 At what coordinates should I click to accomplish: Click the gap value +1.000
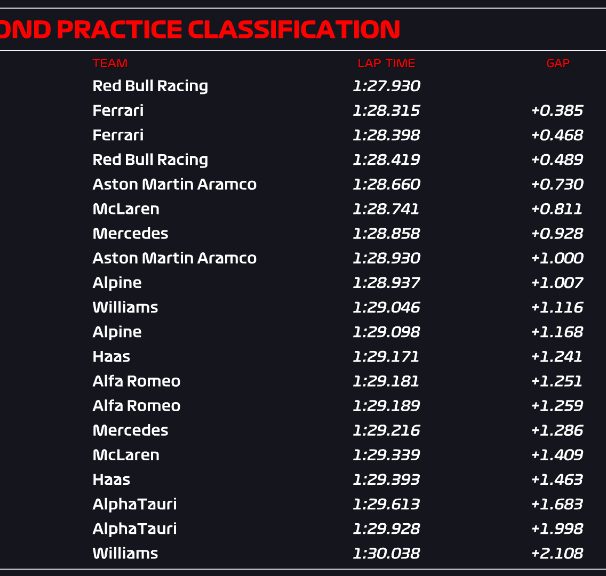pos(557,258)
